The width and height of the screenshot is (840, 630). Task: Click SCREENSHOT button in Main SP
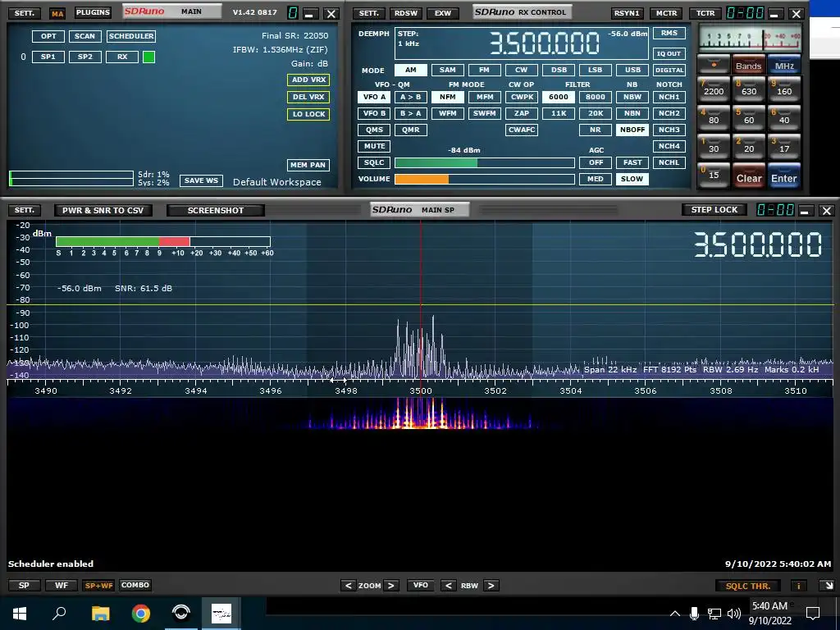[x=216, y=210]
